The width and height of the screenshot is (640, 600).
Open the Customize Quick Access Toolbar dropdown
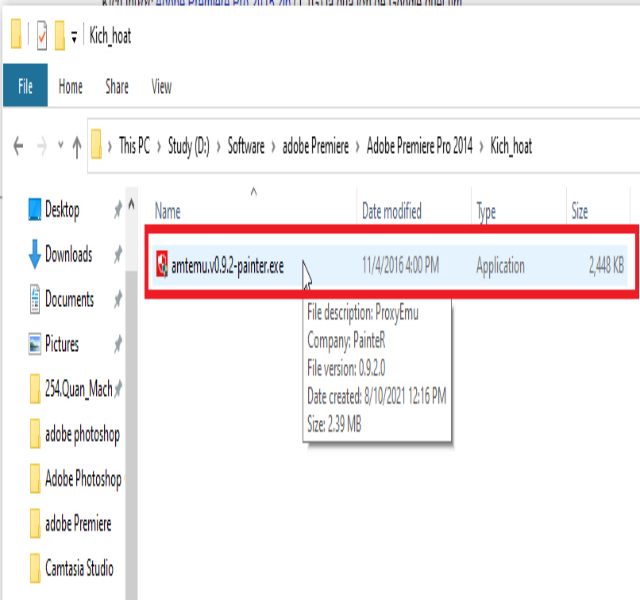[74, 37]
